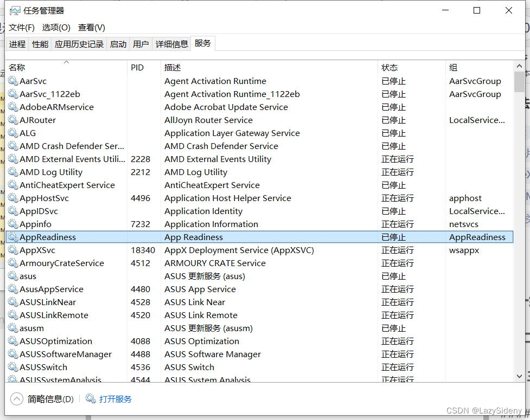Open the 选项(O) menu
Screen dimensions: 530x420
click(56, 28)
